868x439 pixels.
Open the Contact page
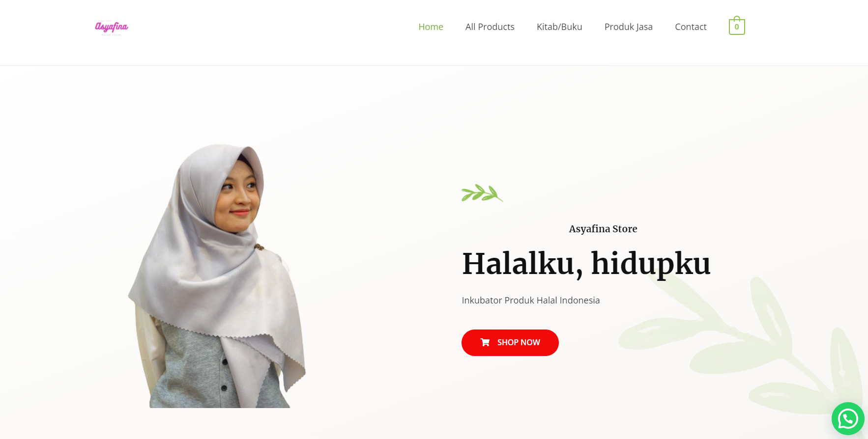691,27
